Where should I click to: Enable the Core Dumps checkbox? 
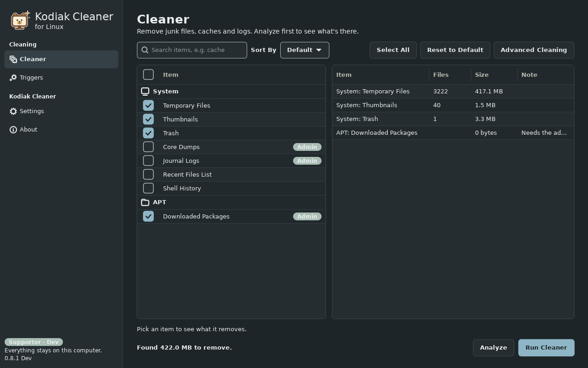tap(148, 147)
